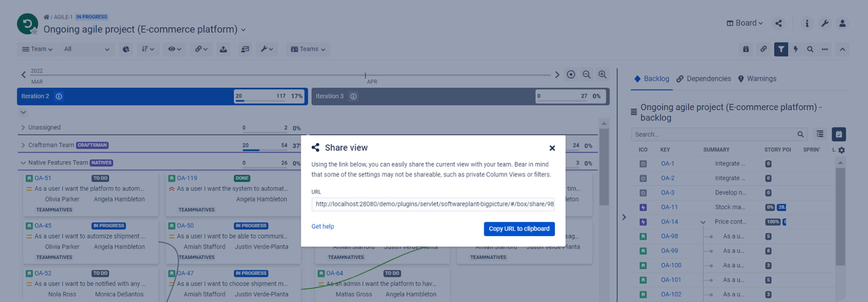Click the header wrench configuration icon
The height and width of the screenshot is (302, 868).
coord(825,23)
